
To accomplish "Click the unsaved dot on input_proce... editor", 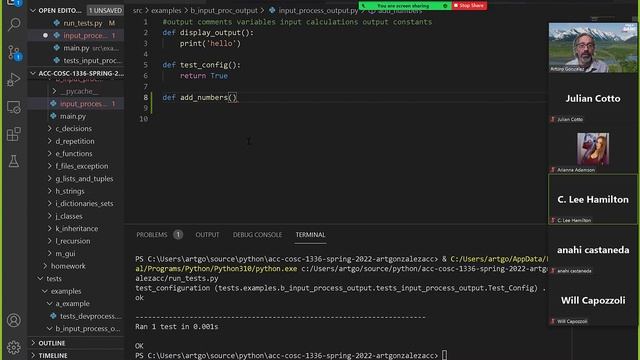I will coord(45,36).
